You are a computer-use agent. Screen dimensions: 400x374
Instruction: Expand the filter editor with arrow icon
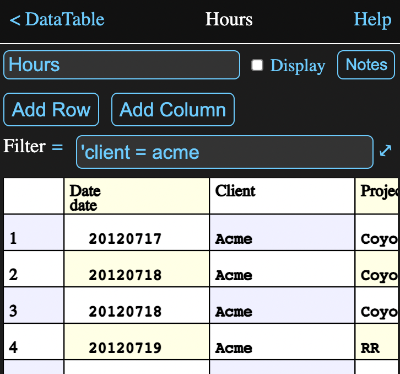(386, 150)
